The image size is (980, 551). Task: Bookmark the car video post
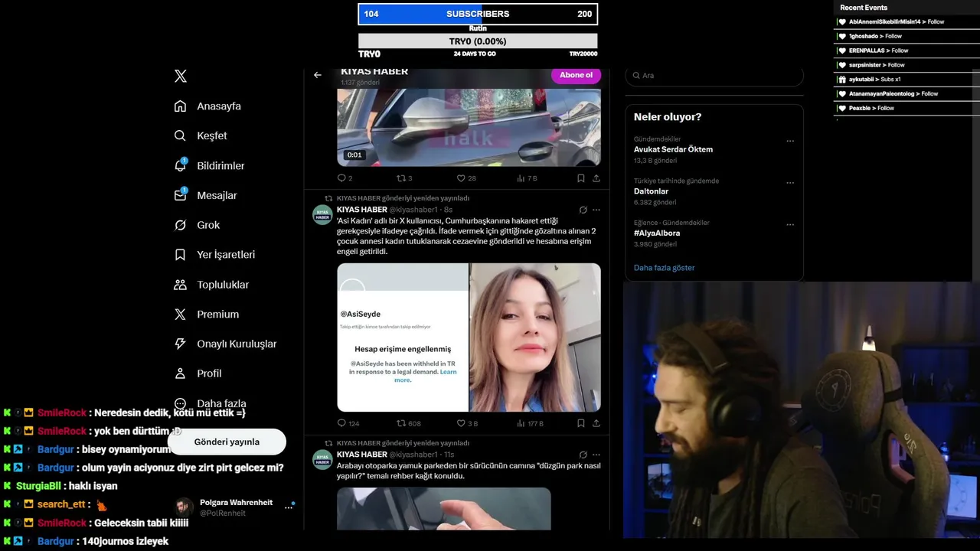581,178
